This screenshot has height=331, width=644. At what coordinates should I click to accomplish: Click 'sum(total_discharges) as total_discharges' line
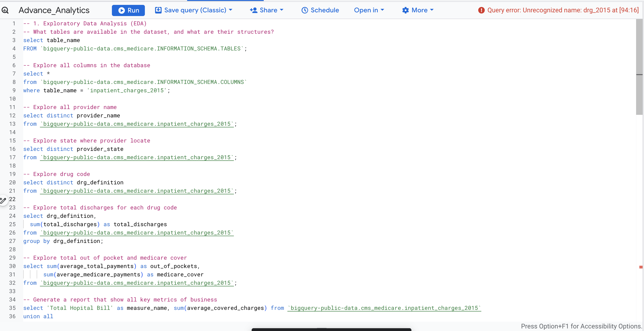coord(98,224)
